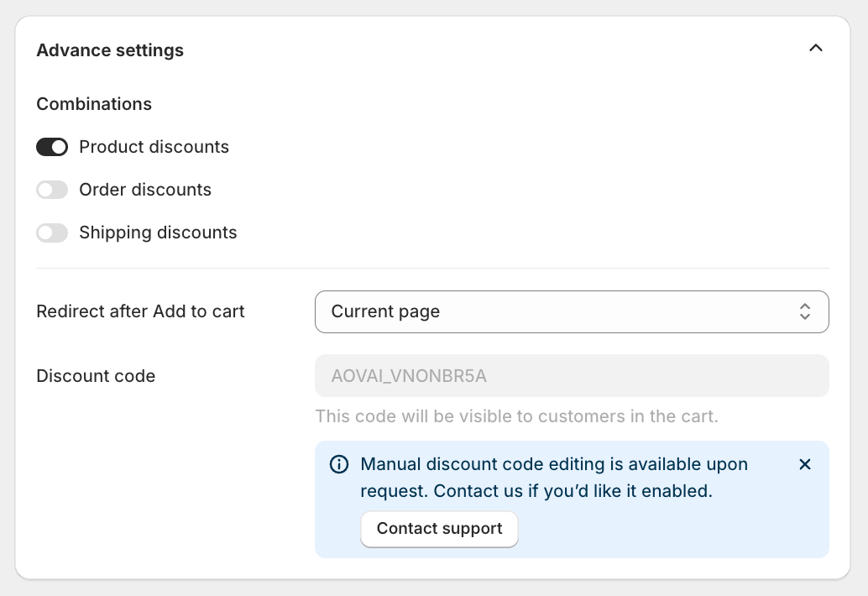The image size is (868, 596).
Task: Turn on Shipping discounts toggle
Action: tap(52, 233)
